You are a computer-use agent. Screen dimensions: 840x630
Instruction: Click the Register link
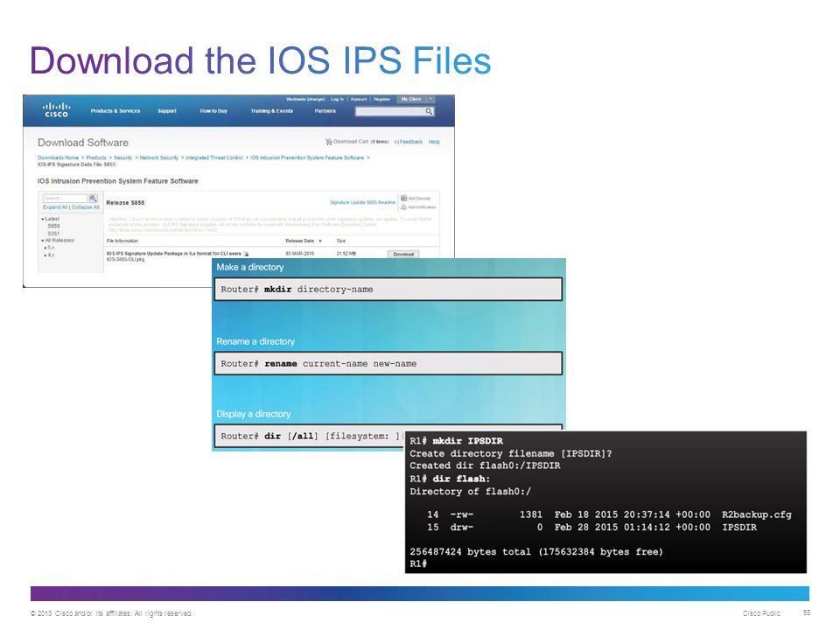(382, 99)
